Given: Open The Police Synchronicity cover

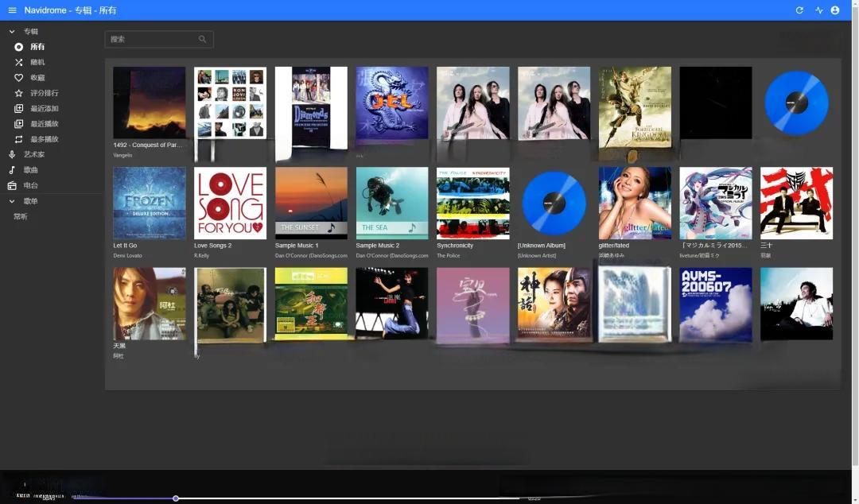Looking at the screenshot, I should click(472, 204).
